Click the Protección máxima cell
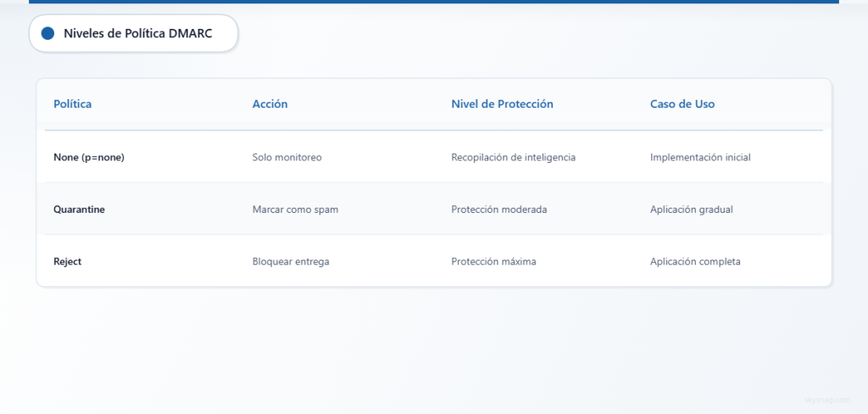This screenshot has height=414, width=868. pyautogui.click(x=494, y=261)
